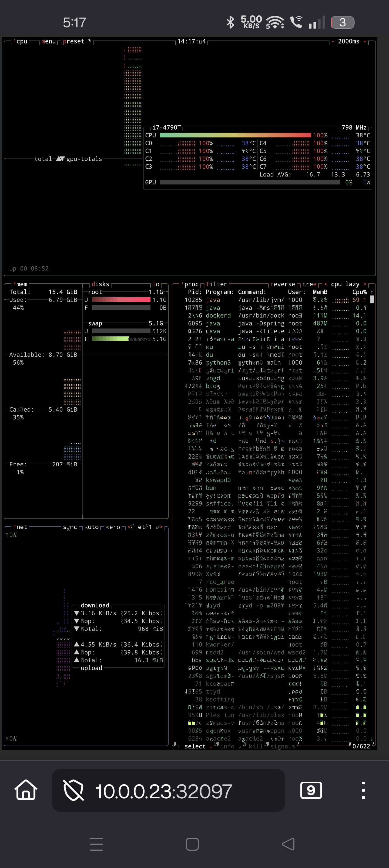This screenshot has height=868, width=389.
Task: Tap Android home square navigation icon
Action: (x=192, y=844)
